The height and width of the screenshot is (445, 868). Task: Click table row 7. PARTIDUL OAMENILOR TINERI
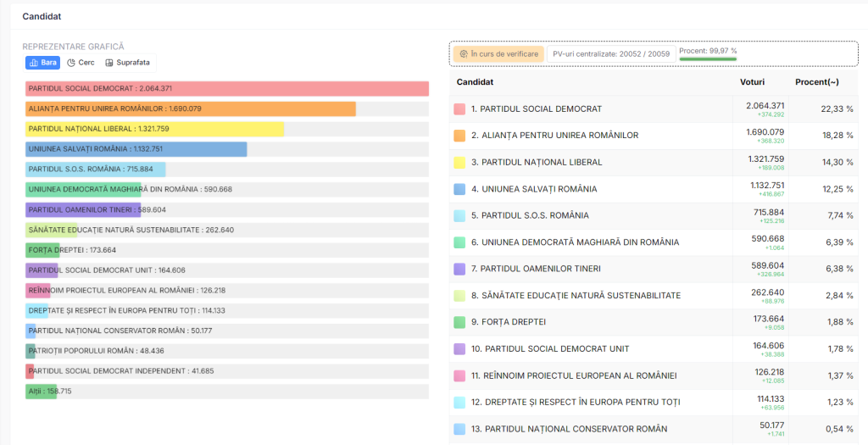click(654, 269)
